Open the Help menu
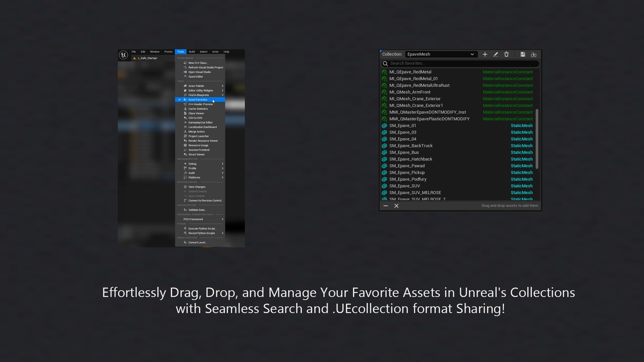The image size is (644, 362). click(x=226, y=52)
